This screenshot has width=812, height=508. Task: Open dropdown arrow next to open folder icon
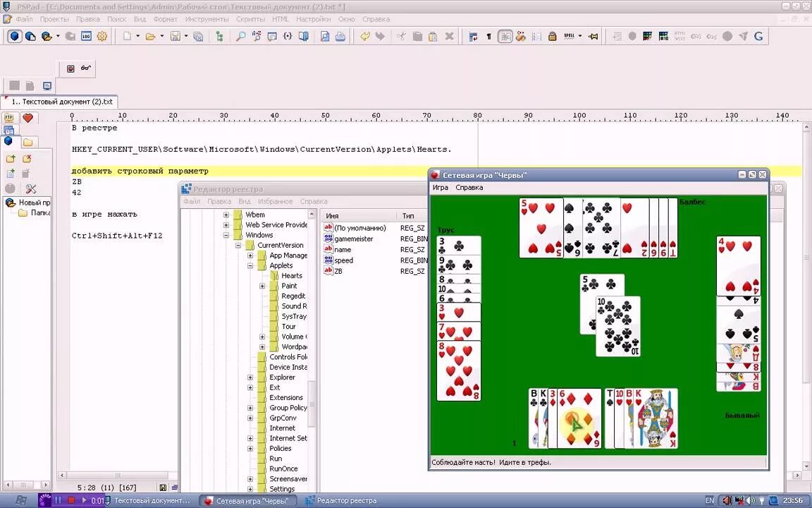(x=161, y=36)
